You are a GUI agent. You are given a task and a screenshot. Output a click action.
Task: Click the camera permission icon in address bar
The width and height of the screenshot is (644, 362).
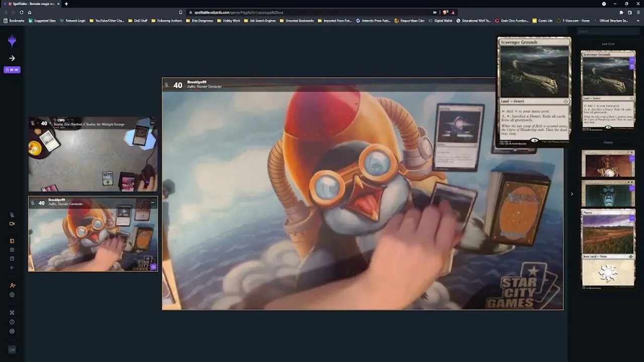coord(435,12)
